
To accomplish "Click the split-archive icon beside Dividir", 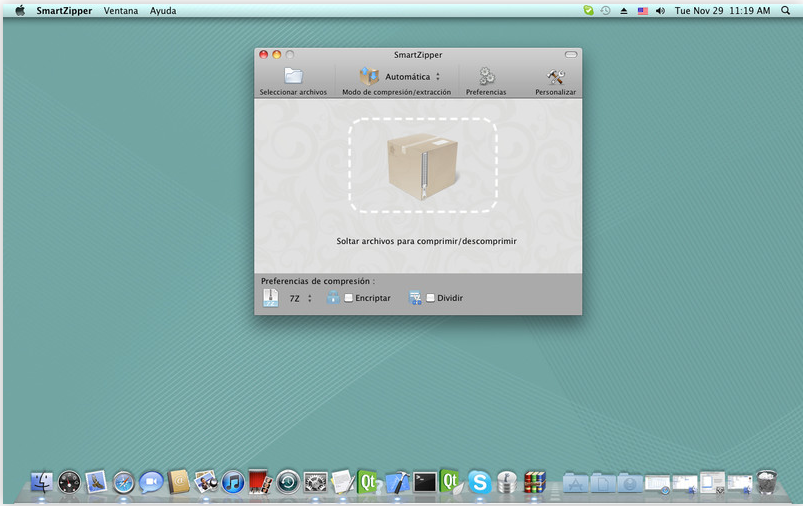I will (x=415, y=298).
